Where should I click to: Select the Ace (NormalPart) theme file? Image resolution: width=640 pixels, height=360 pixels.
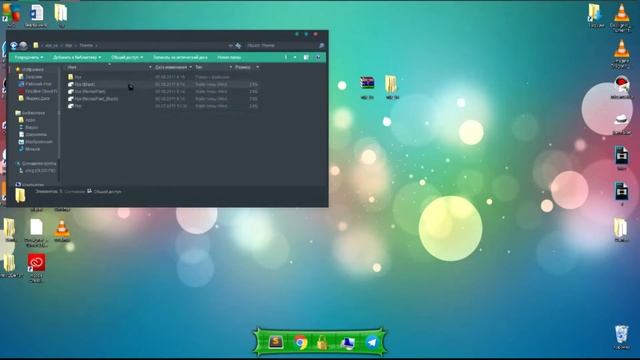[163, 91]
